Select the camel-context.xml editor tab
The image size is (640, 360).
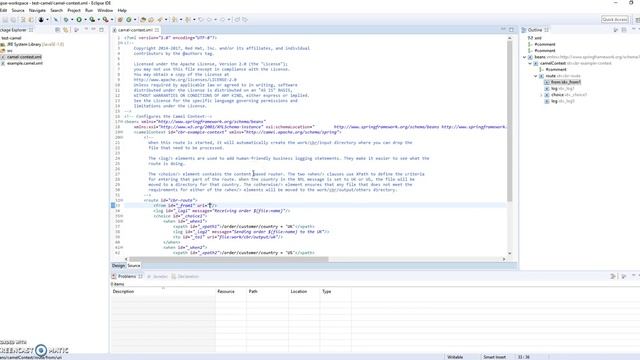pos(135,30)
